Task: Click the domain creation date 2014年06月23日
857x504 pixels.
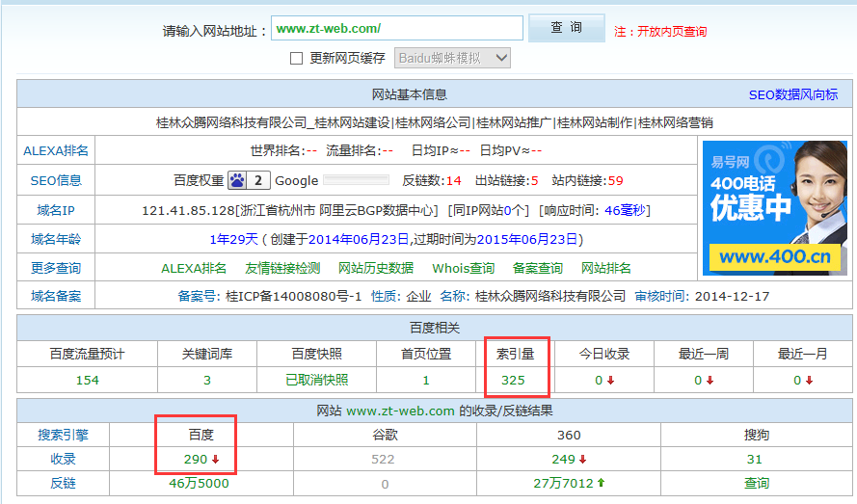Action: point(359,239)
